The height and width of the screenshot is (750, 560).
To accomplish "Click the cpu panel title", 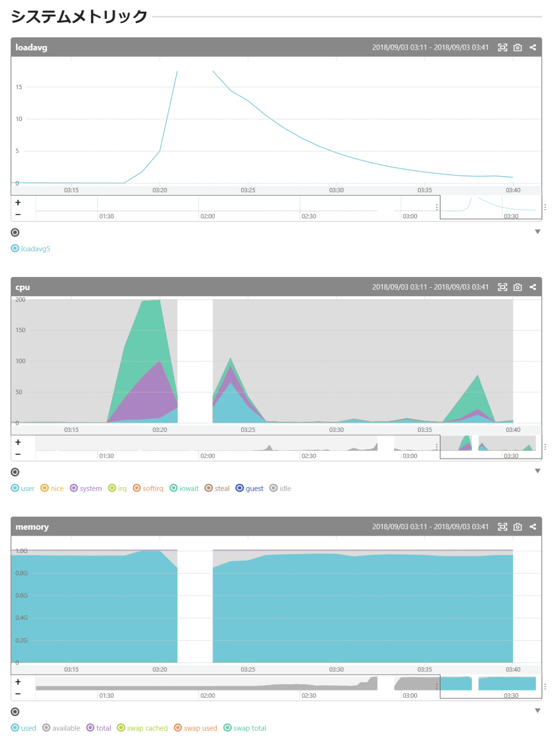I will point(23,287).
